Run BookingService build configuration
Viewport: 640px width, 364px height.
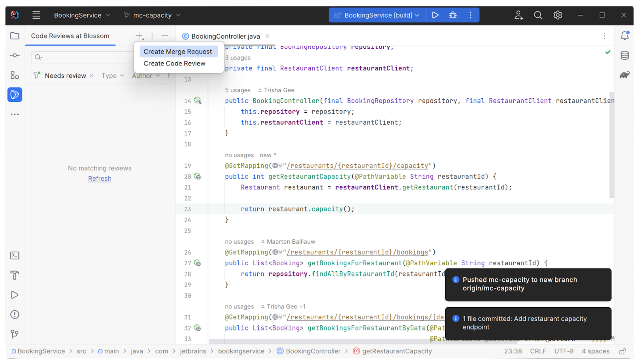pyautogui.click(x=435, y=15)
